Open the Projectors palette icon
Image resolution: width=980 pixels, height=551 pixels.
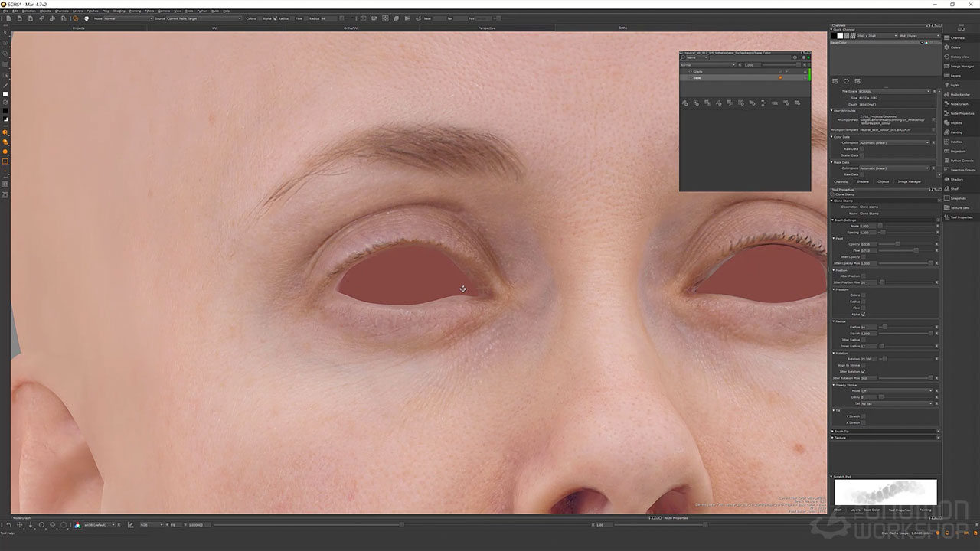[946, 152]
